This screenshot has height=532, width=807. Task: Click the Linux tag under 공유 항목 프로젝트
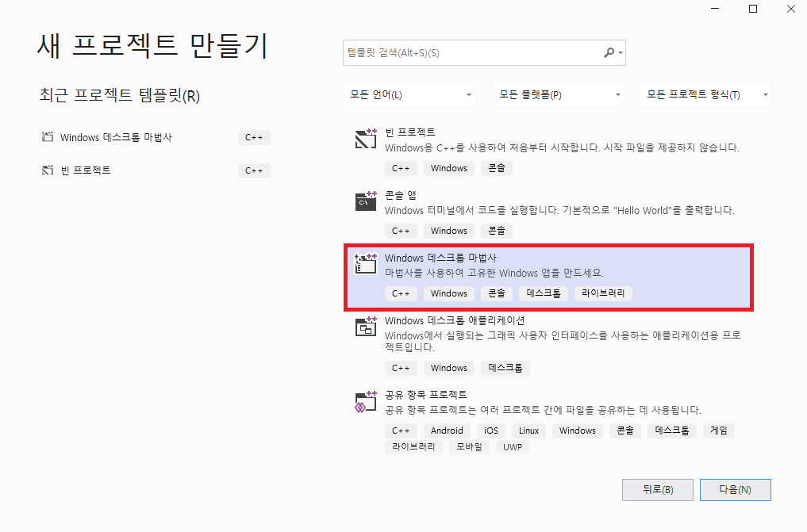528,431
